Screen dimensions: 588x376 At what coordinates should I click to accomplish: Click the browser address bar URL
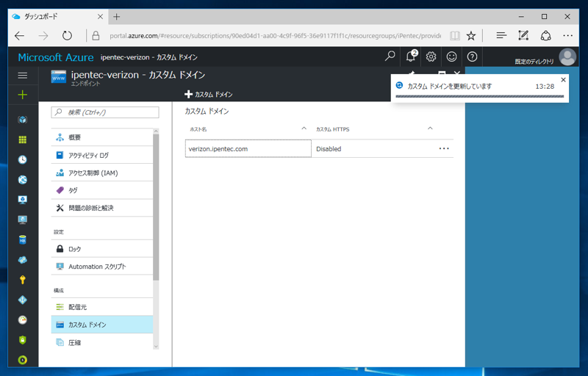pyautogui.click(x=275, y=36)
